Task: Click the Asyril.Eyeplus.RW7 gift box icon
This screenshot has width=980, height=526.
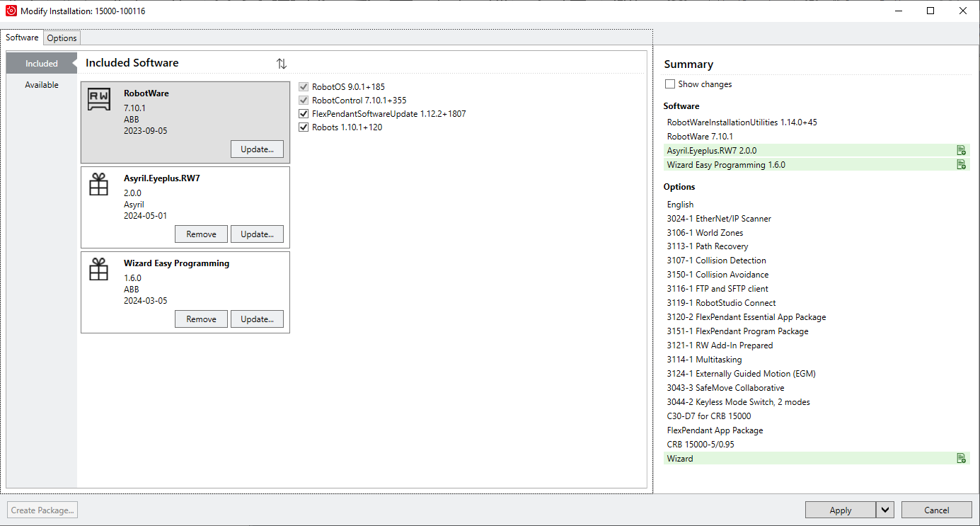Action: tap(99, 185)
